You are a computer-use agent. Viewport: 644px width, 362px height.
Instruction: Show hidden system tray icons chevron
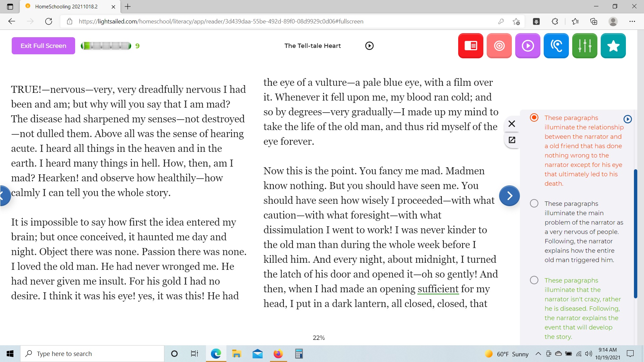[538, 354]
